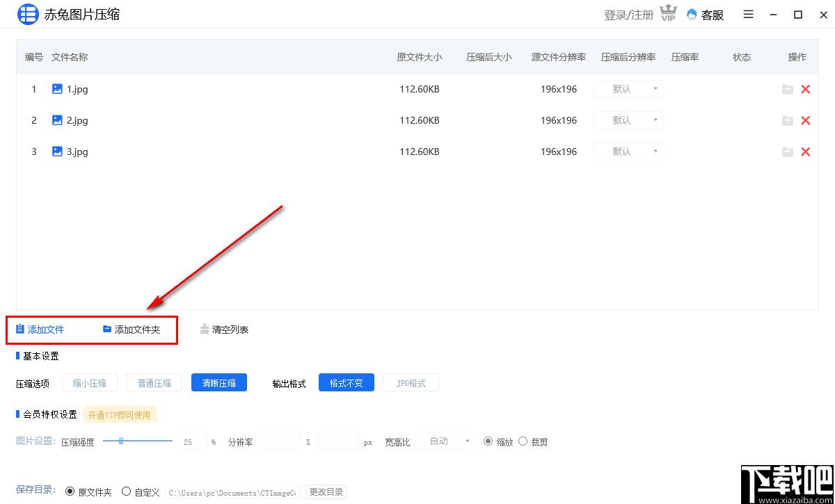Remove 3.jpg with its red X

pyautogui.click(x=806, y=152)
